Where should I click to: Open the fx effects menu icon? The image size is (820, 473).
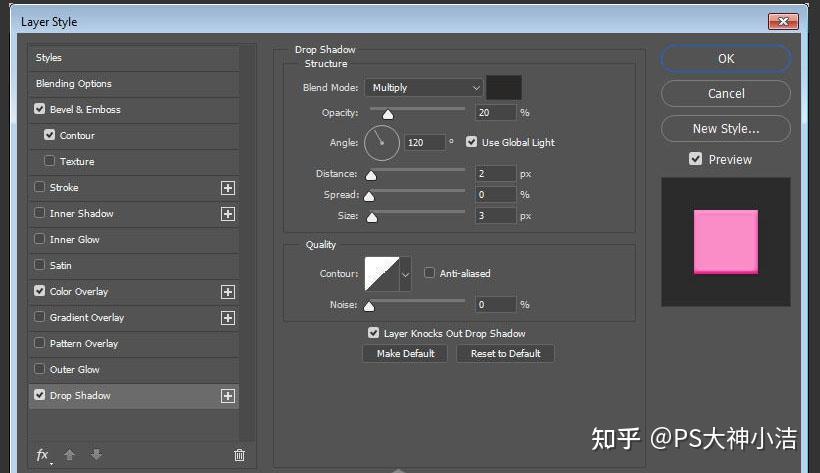43,455
